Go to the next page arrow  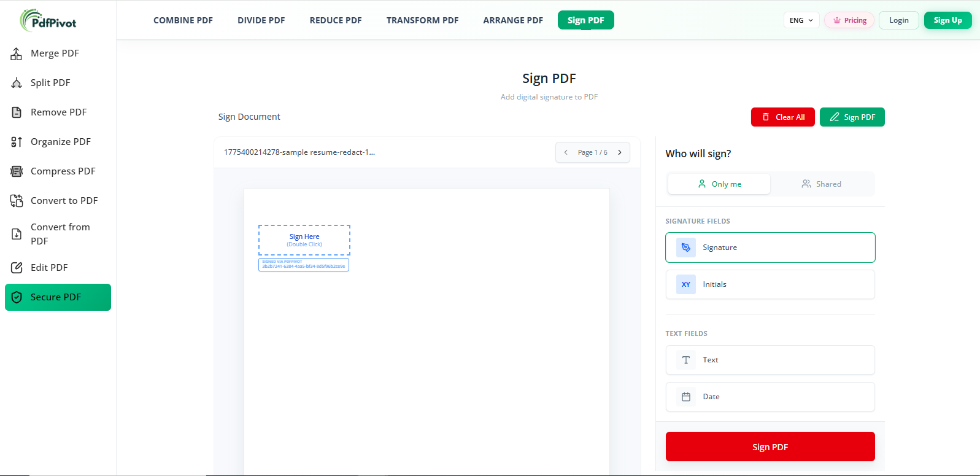pyautogui.click(x=620, y=152)
